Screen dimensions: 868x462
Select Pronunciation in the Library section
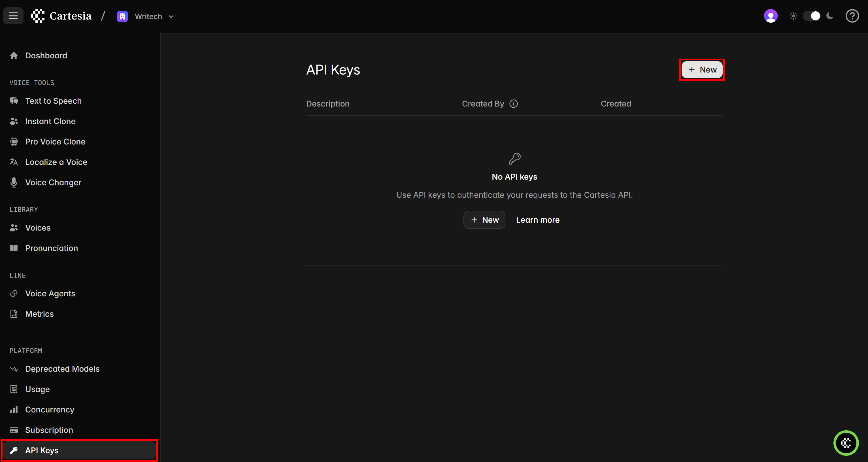click(x=51, y=248)
